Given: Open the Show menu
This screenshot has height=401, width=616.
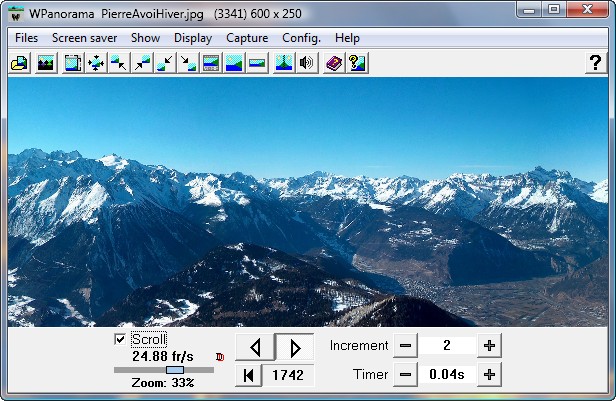Looking at the screenshot, I should (145, 38).
